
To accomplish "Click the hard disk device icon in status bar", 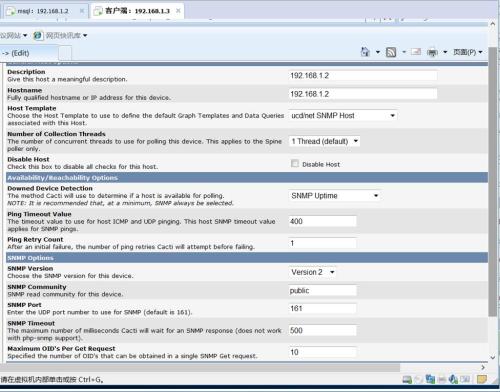I will (407, 379).
